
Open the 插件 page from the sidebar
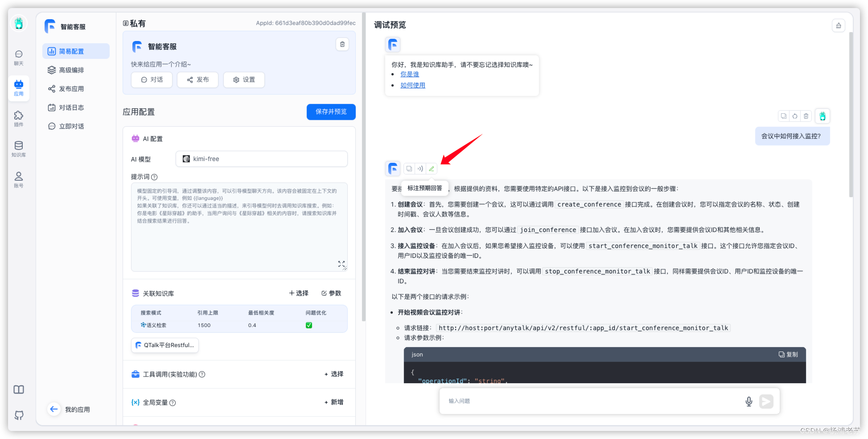click(19, 118)
